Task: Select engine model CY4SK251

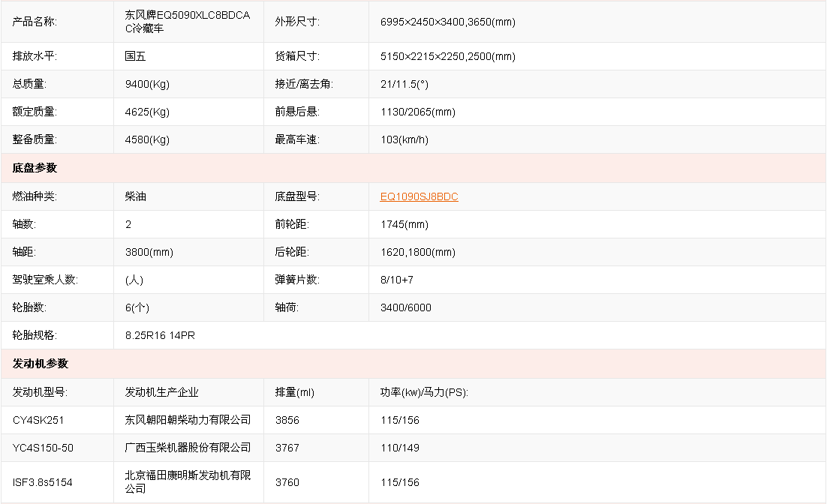Action: [x=38, y=420]
